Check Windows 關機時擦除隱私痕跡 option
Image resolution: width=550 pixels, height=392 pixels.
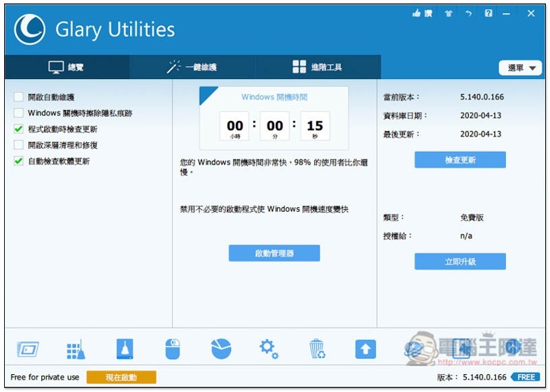(x=19, y=113)
